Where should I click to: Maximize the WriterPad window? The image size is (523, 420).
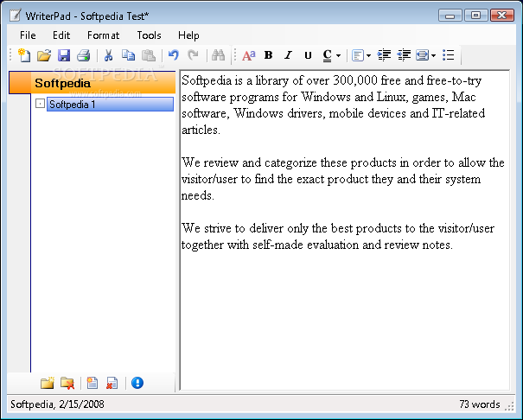pos(475,16)
